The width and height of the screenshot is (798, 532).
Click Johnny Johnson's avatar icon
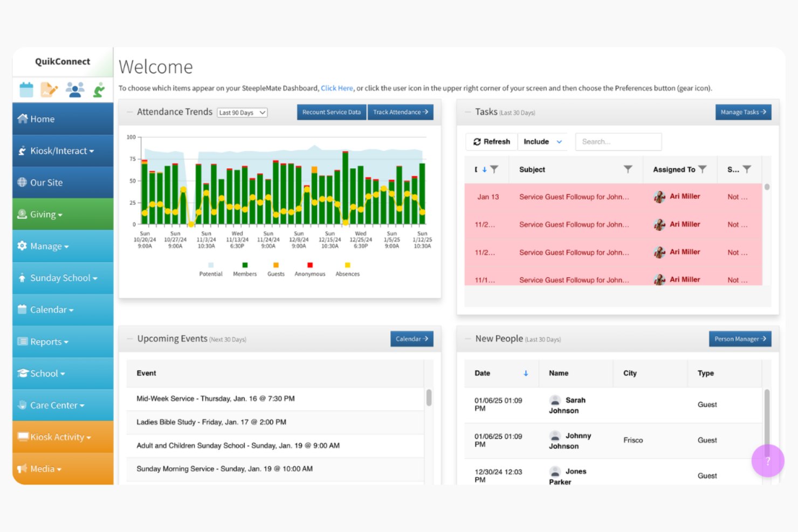pyautogui.click(x=555, y=436)
